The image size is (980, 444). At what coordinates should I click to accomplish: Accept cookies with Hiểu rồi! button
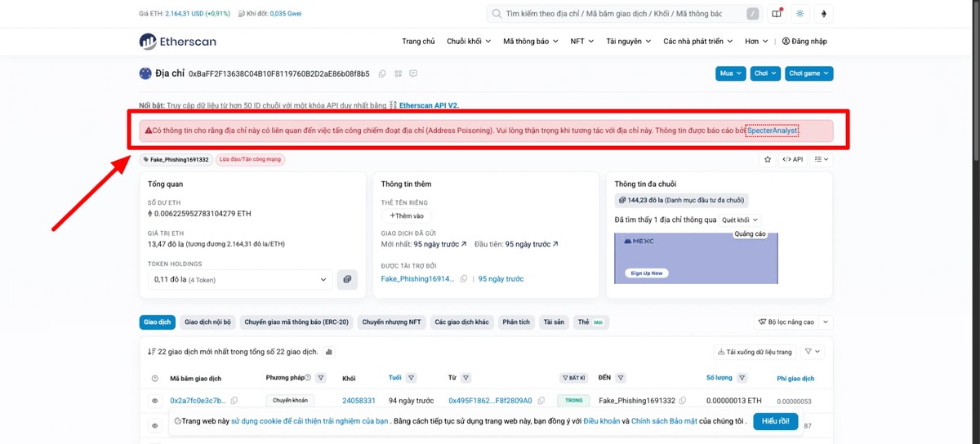[775, 421]
